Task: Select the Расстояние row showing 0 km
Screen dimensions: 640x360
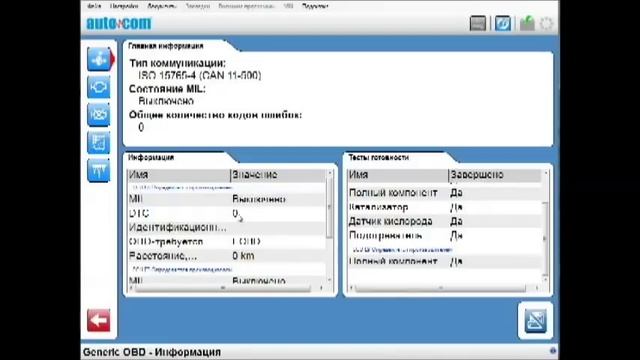Action: click(x=227, y=256)
